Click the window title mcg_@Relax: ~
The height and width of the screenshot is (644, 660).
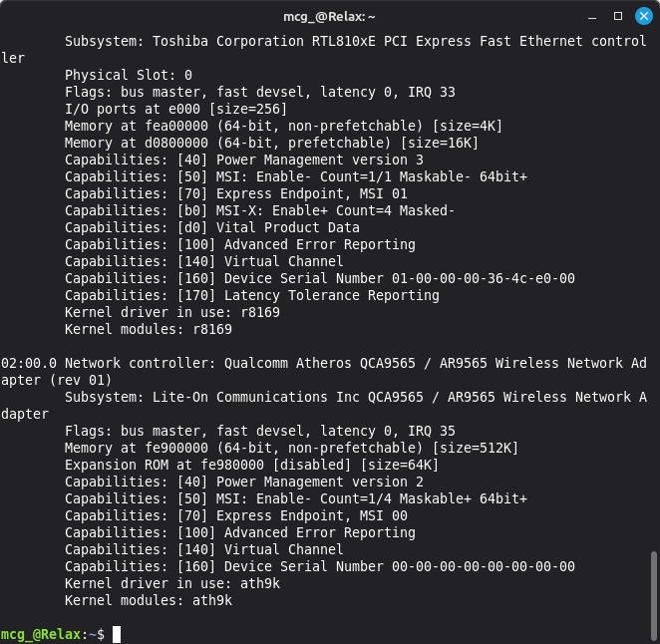click(329, 17)
